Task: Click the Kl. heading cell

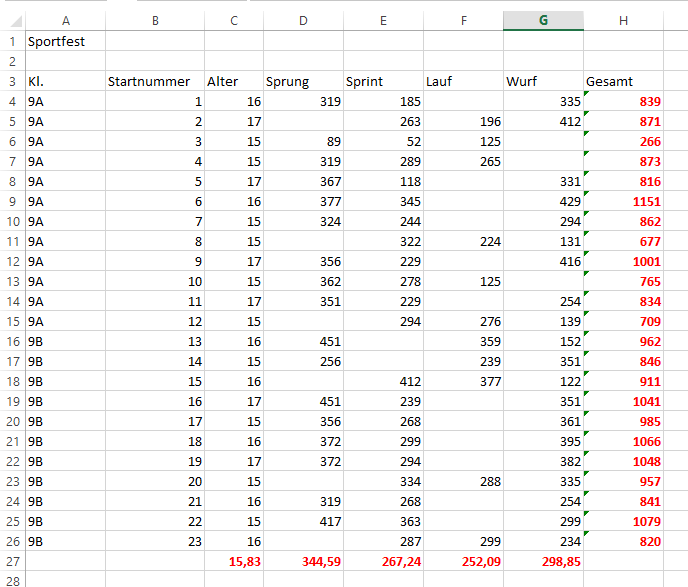Action: pos(64,82)
